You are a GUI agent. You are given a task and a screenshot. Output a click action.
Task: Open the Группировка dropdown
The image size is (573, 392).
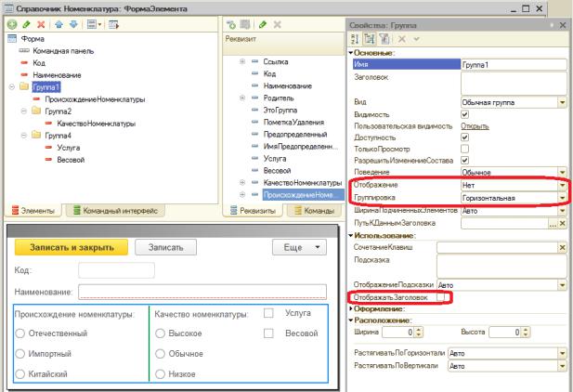pyautogui.click(x=563, y=198)
